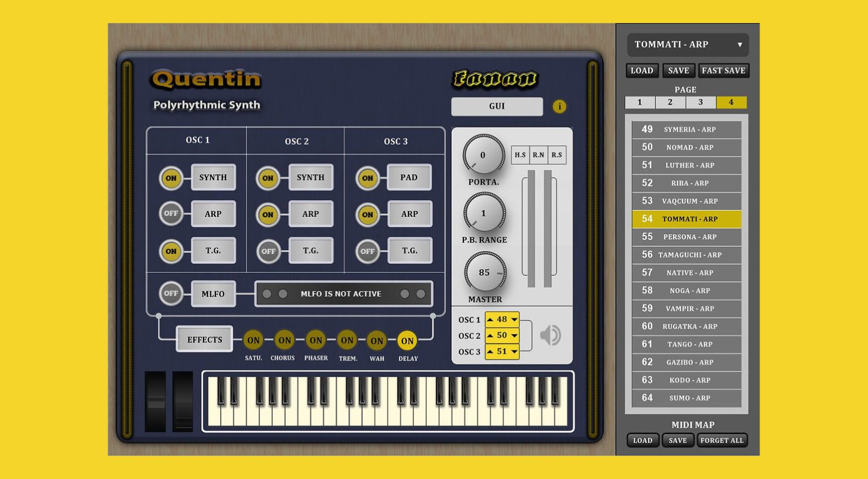Switch to preset page 1
This screenshot has height=479, width=868.
pos(639,102)
